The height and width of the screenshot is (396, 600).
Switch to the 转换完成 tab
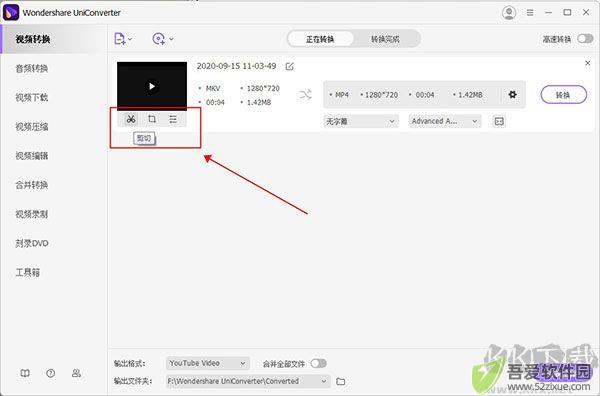pyautogui.click(x=385, y=39)
